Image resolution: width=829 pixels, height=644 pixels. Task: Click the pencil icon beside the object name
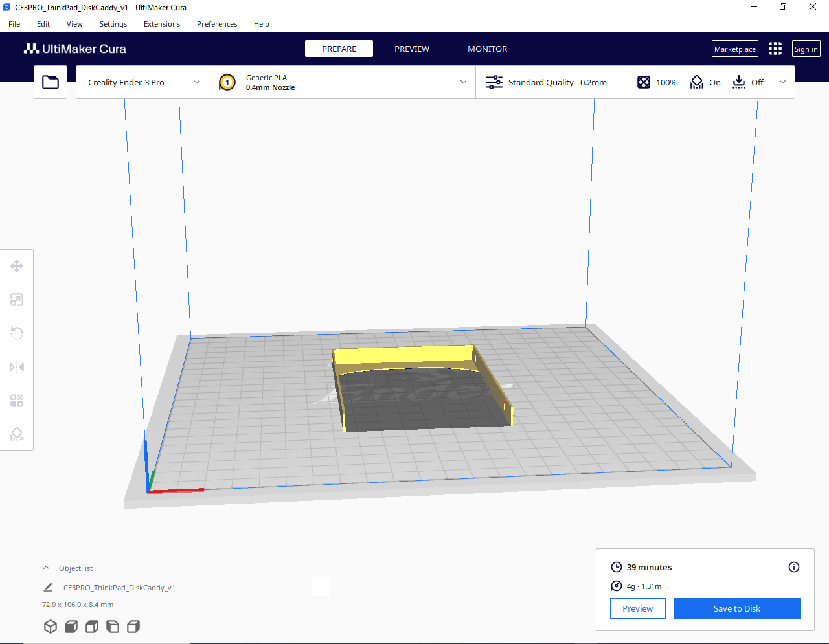click(48, 587)
